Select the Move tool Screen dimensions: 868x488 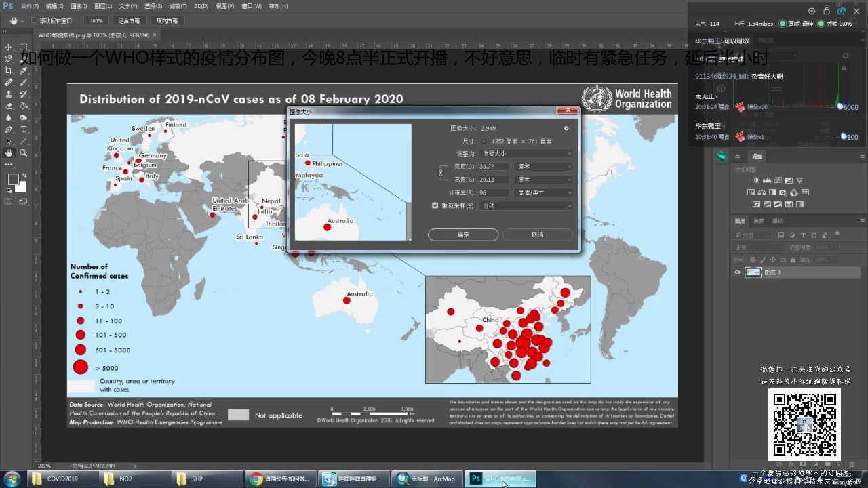point(9,47)
